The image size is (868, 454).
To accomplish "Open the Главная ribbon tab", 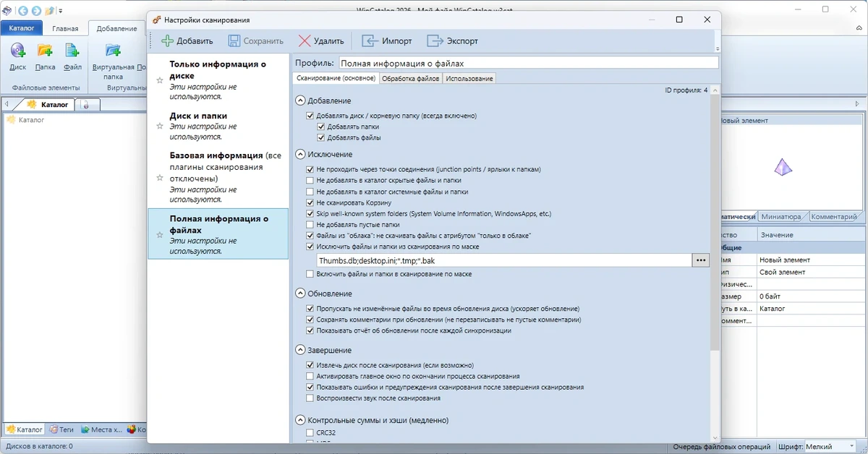I will (x=65, y=29).
